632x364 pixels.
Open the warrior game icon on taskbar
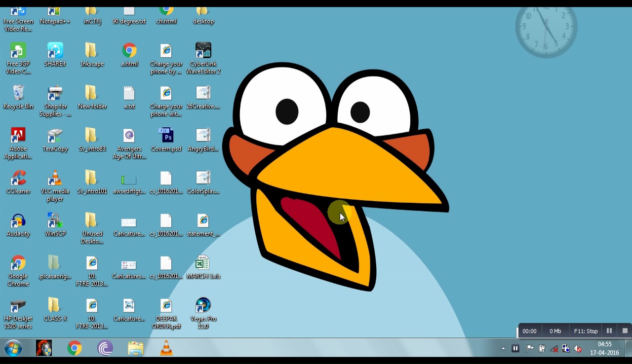pos(44,348)
